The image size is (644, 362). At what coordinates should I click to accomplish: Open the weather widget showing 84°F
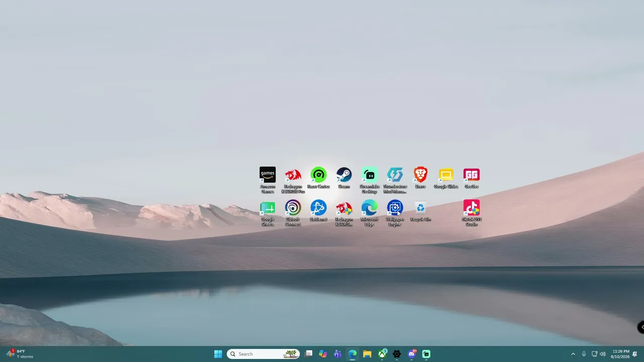point(20,354)
